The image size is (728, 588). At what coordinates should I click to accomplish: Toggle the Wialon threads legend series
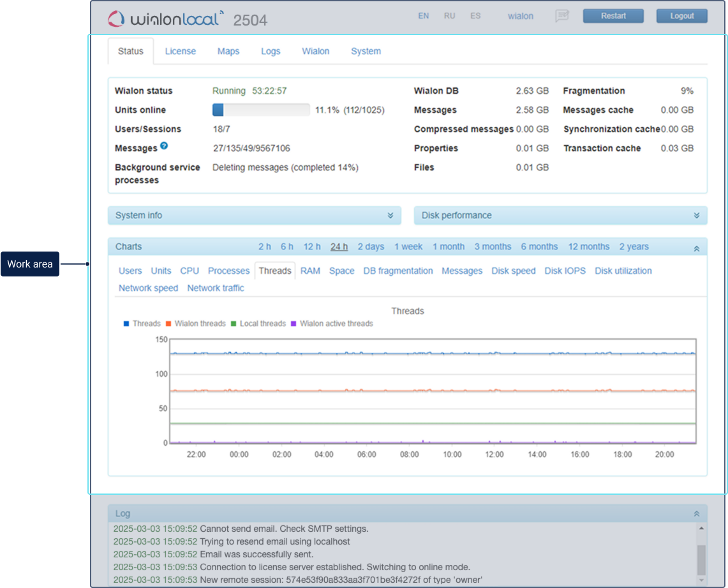pyautogui.click(x=195, y=324)
